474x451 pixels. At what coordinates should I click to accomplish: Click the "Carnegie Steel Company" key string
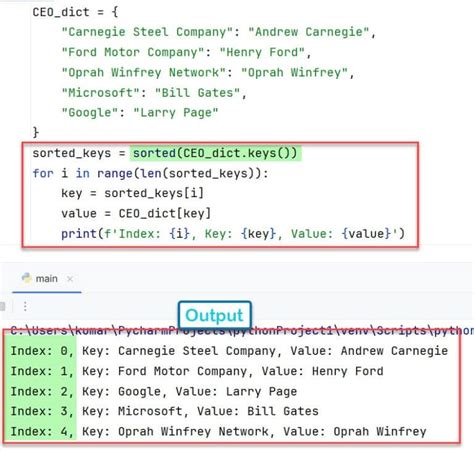click(147, 32)
